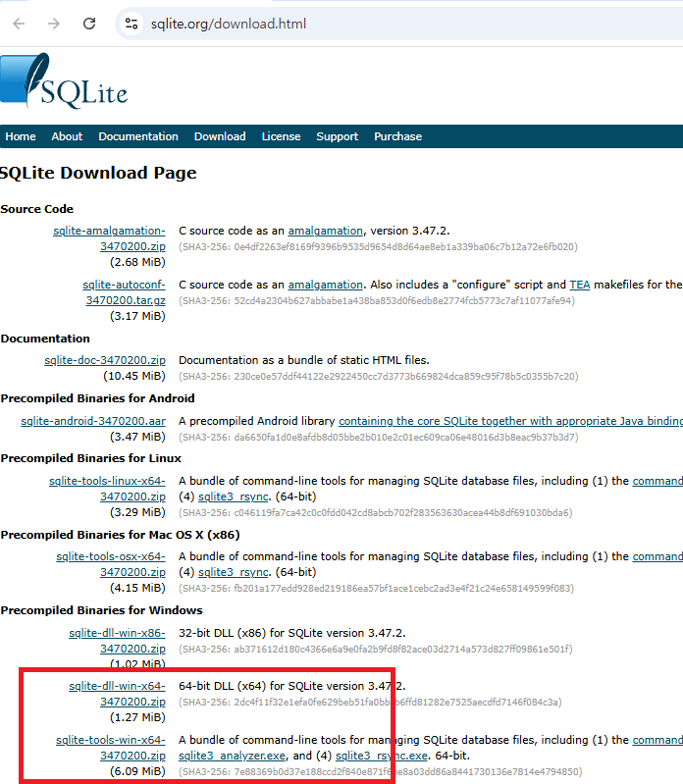Click the '(10.45 MiB)' size text
The image size is (683, 784).
134,376
